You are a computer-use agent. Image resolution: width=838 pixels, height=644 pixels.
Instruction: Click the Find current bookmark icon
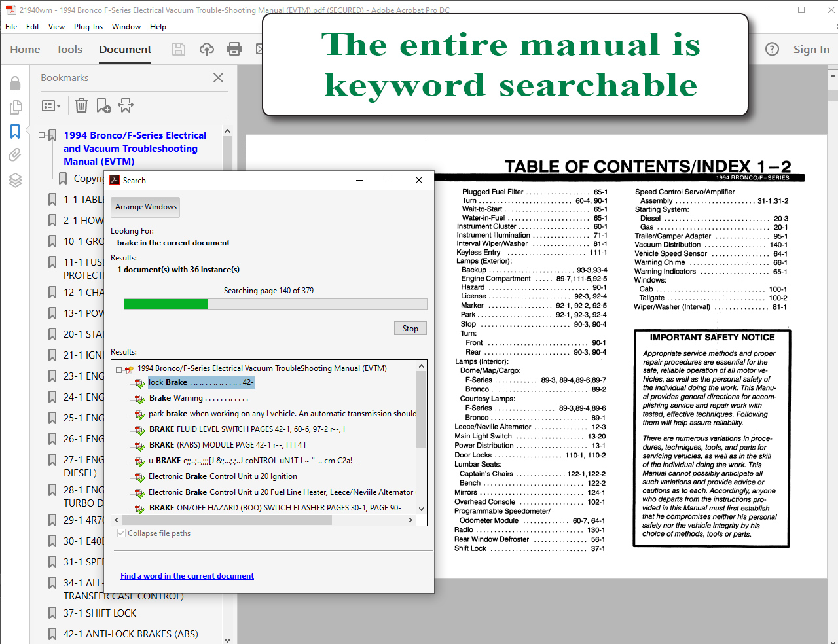point(126,105)
